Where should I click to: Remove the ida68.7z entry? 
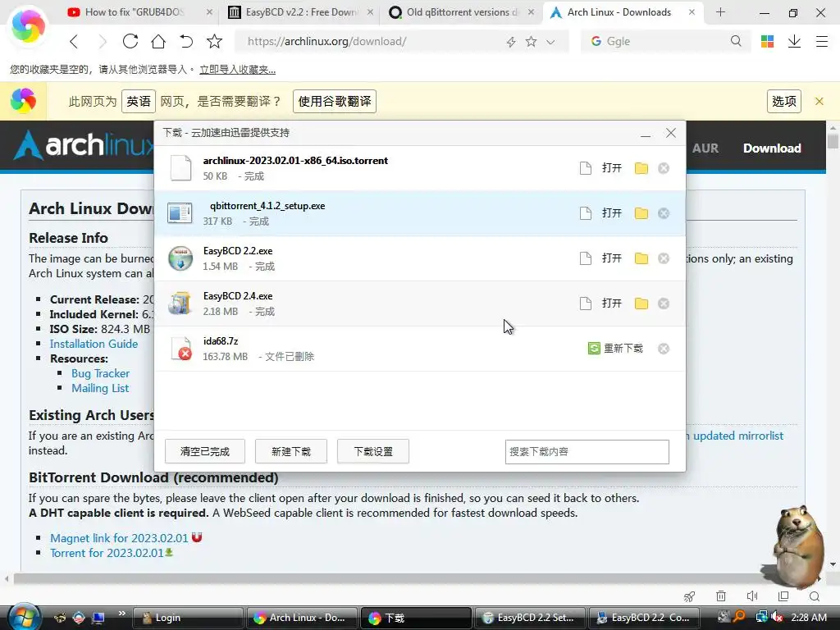[663, 348]
